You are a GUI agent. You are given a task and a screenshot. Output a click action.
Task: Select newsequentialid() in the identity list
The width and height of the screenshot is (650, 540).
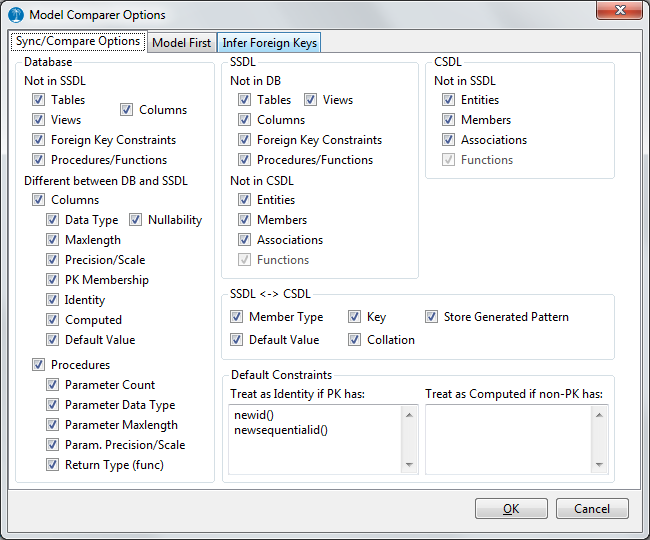280,430
